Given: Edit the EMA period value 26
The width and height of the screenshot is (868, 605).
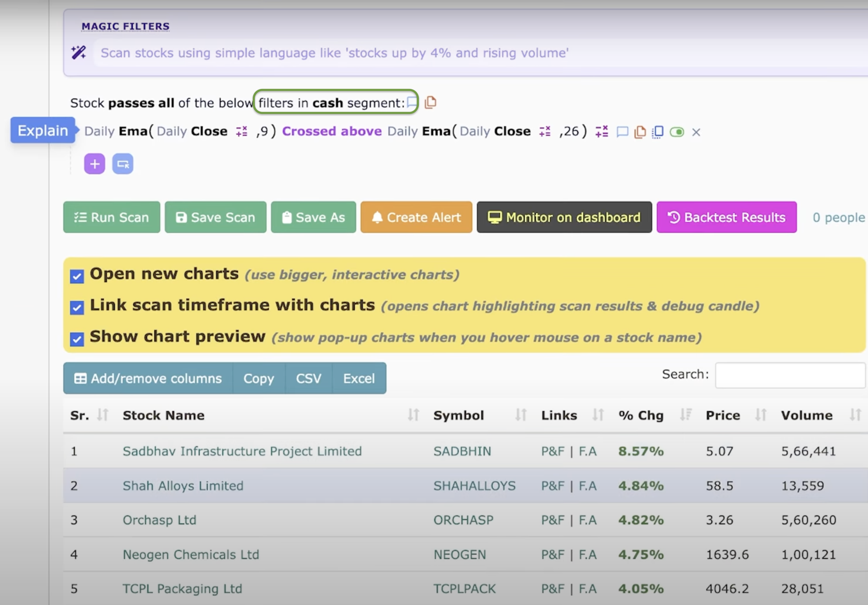Looking at the screenshot, I should coord(571,131).
